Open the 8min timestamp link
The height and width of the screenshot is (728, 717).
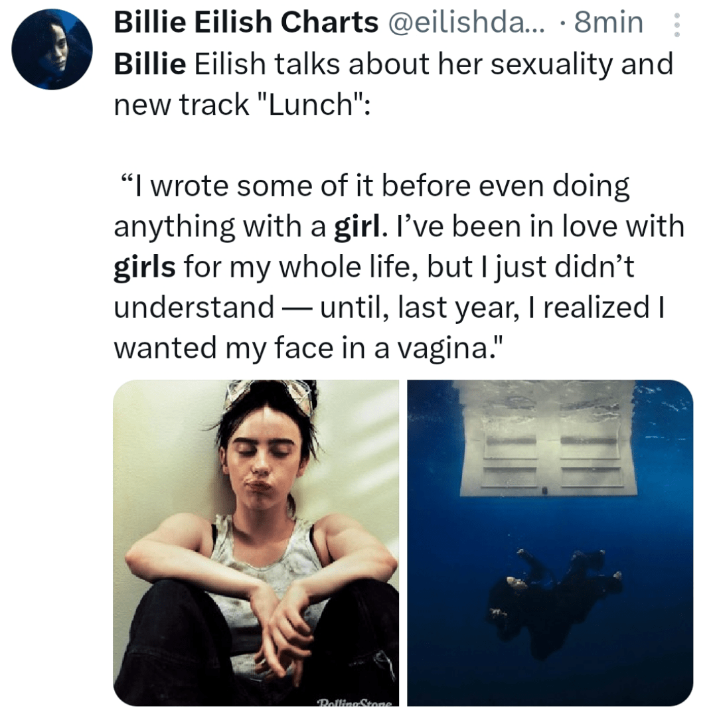click(x=609, y=23)
